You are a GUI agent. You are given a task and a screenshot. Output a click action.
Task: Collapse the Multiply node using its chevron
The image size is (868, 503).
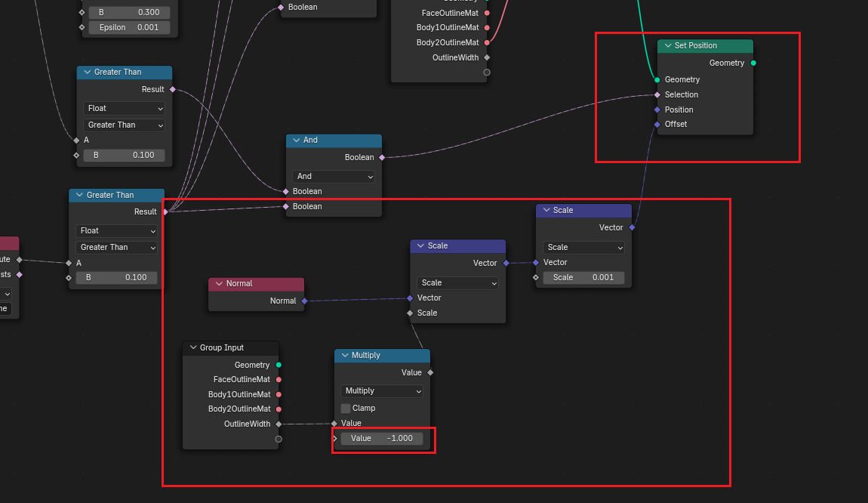coord(344,355)
